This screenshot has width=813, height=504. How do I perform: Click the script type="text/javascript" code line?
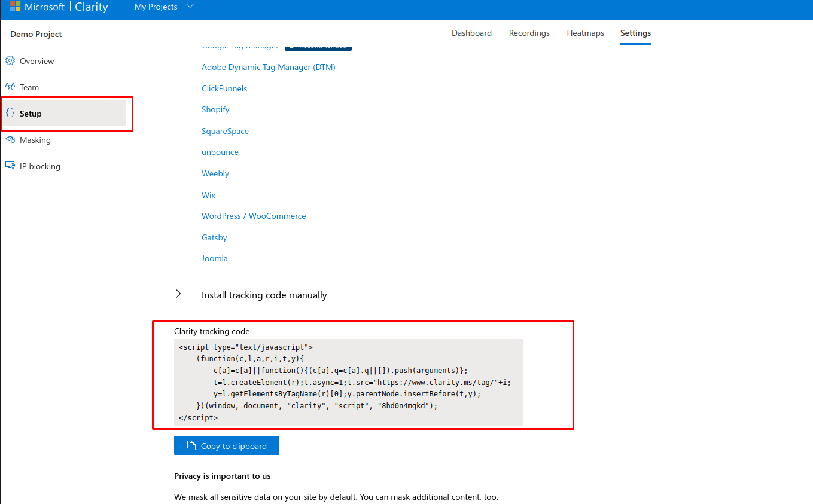246,347
